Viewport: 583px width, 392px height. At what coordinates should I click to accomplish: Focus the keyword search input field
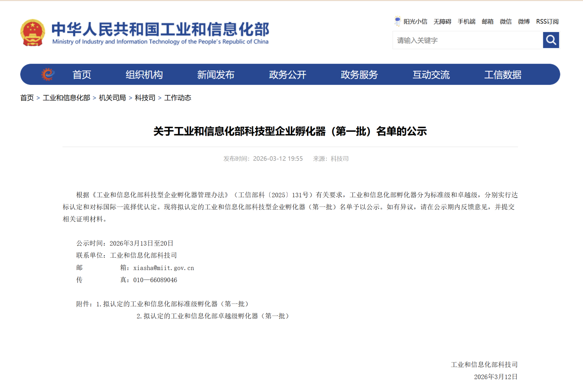[x=467, y=40]
